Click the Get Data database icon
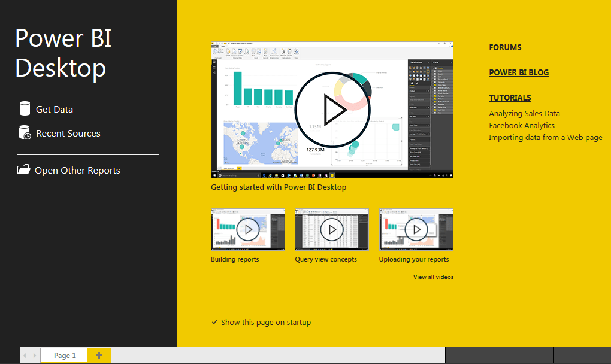 click(x=25, y=109)
